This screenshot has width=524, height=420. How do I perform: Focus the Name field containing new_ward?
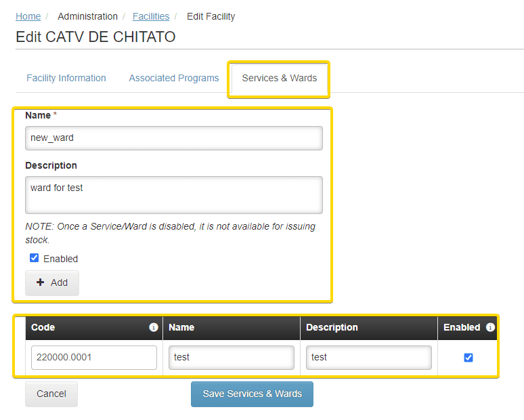(174, 138)
